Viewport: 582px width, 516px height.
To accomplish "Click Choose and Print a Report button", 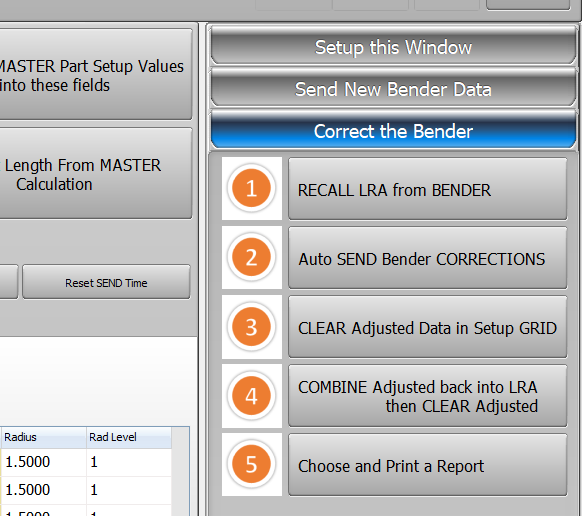I will click(x=428, y=465).
